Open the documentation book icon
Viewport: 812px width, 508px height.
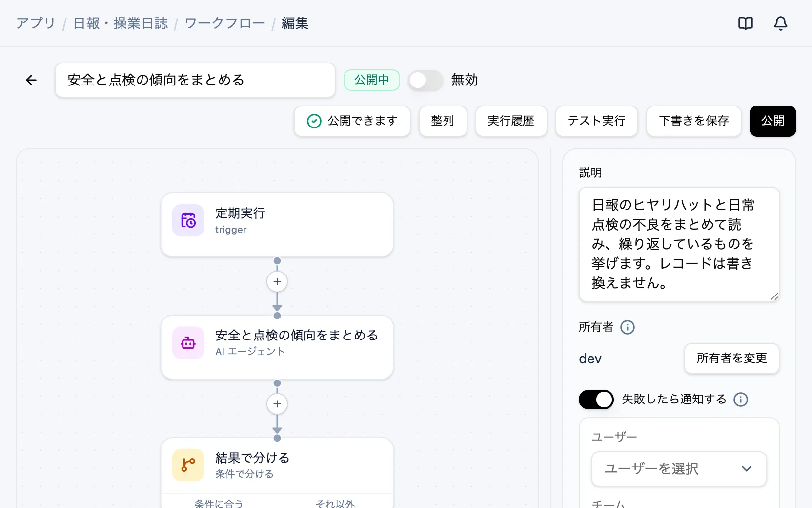pyautogui.click(x=745, y=23)
